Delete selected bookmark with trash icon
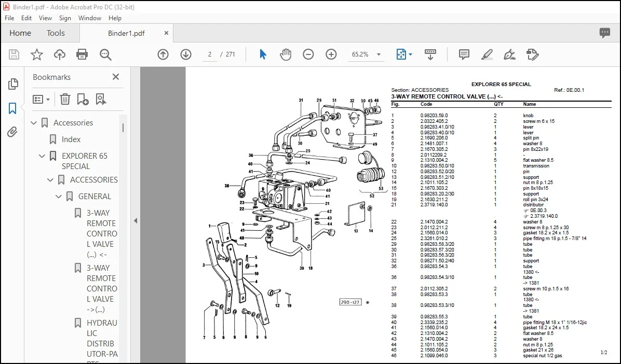This screenshot has height=364, width=621. (x=65, y=100)
